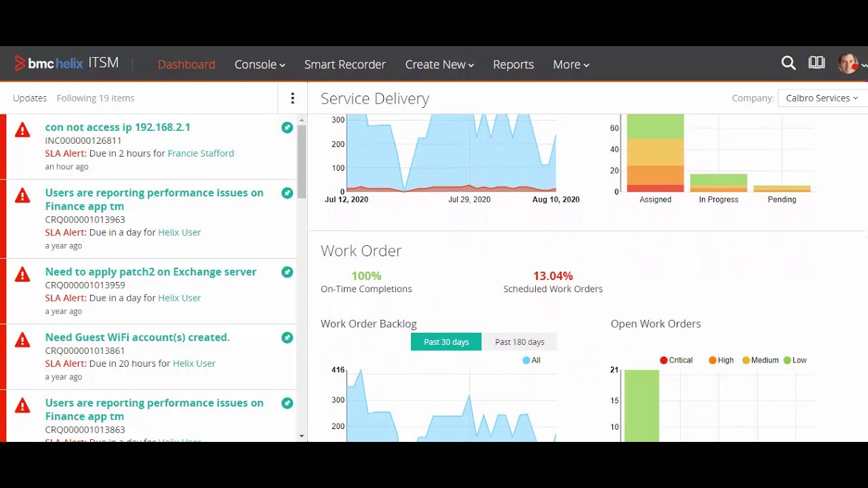The image size is (868, 488).
Task: Open Helix User link on Guest WiFi item
Action: 194,363
